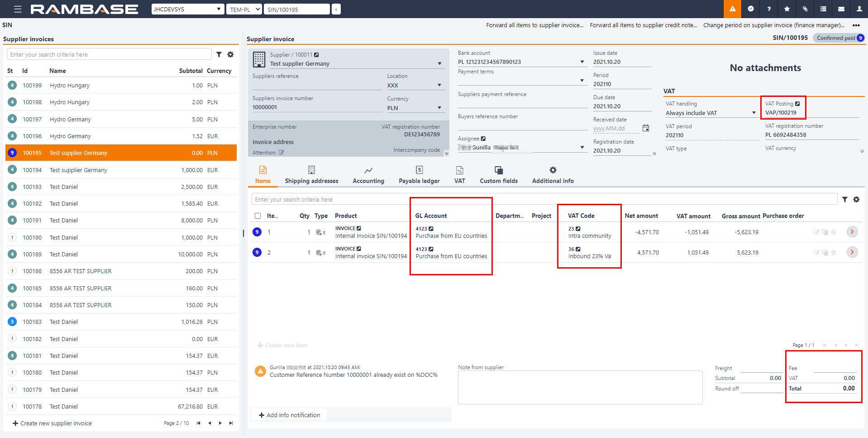Open the user profile icon
This screenshot has width=868, height=438.
(859, 9)
